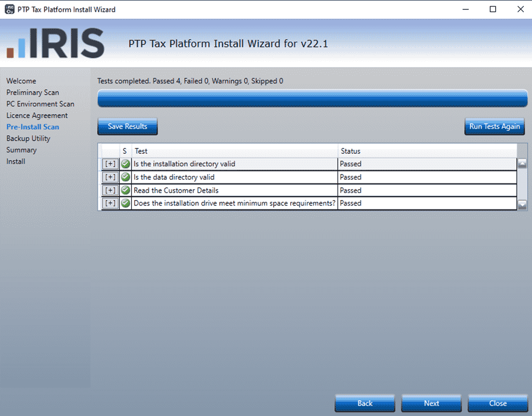Click Passed status of Read the Customer Details

[351, 190]
